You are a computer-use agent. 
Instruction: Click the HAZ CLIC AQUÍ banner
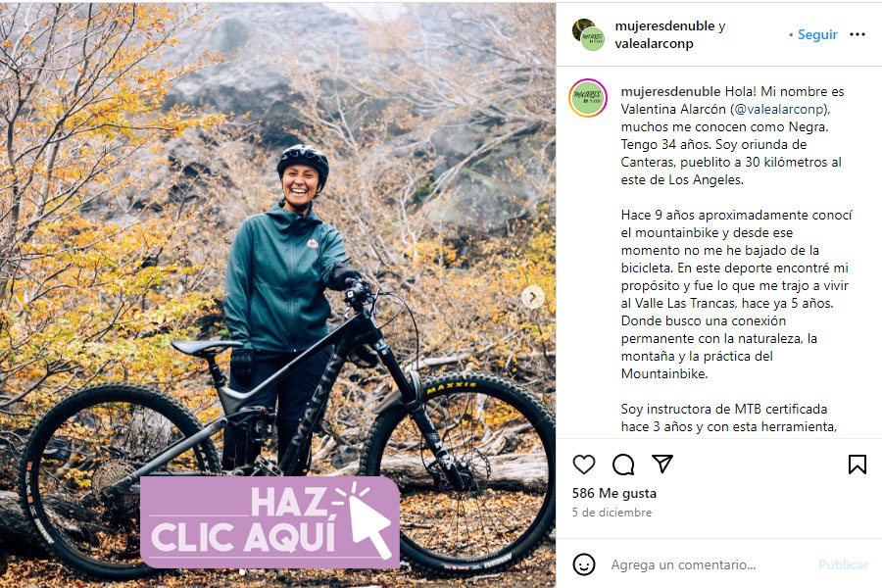[269, 521]
